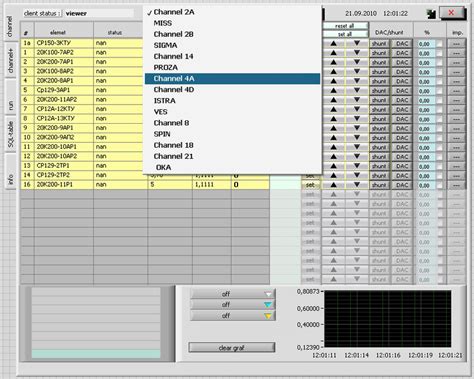Click the up arrow in row 14

click(x=333, y=175)
